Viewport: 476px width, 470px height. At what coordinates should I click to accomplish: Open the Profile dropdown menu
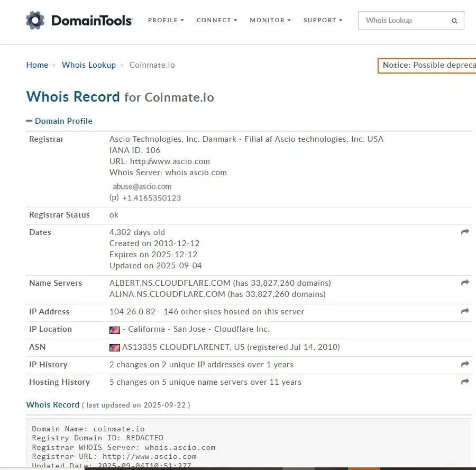pyautogui.click(x=166, y=20)
